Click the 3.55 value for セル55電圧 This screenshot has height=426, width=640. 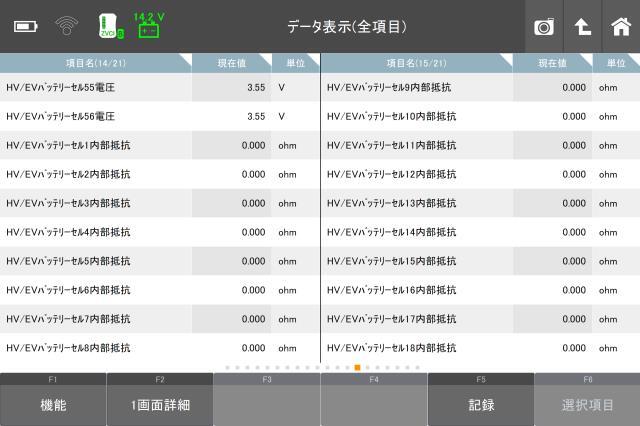tap(256, 87)
